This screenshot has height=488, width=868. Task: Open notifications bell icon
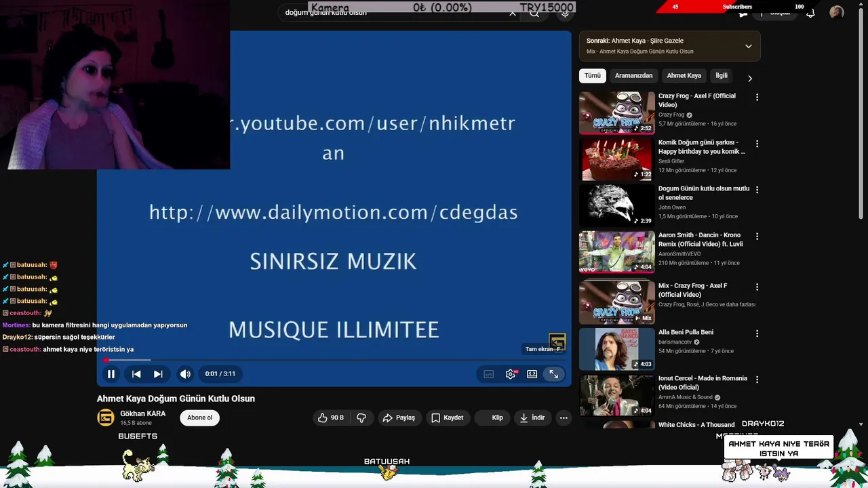coord(810,13)
